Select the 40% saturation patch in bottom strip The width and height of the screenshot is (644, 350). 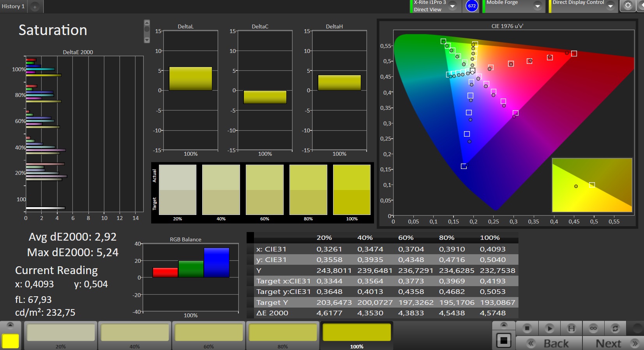[x=135, y=336]
